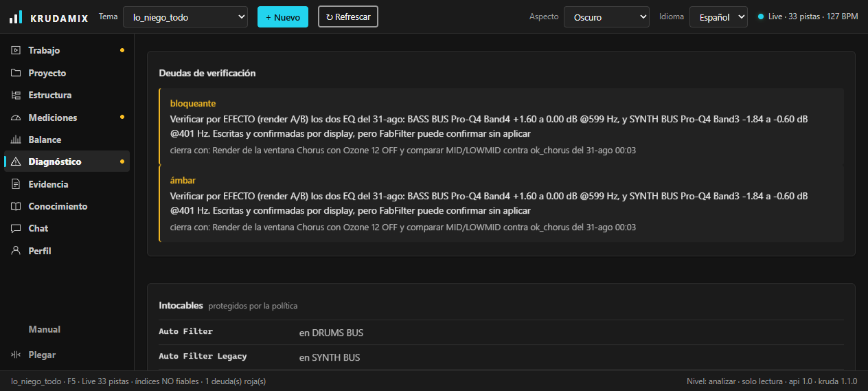This screenshot has width=868, height=391.
Task: Click the Tema label
Action: point(108,16)
